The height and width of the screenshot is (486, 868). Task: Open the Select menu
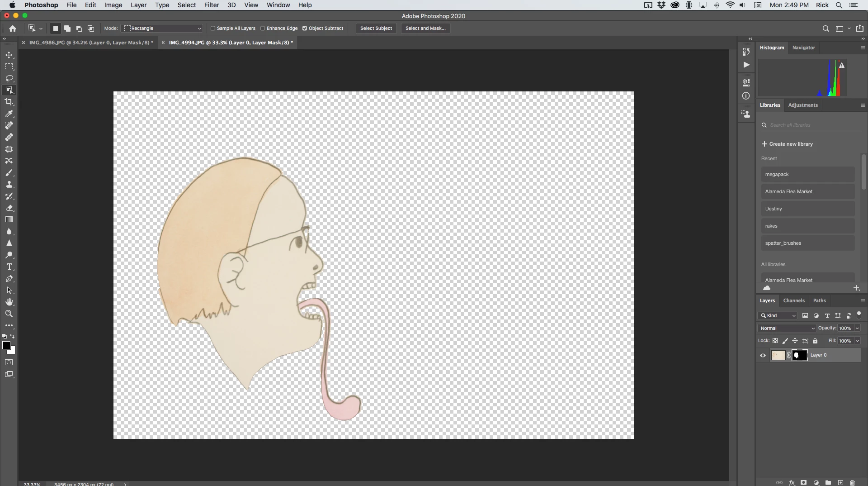point(186,5)
